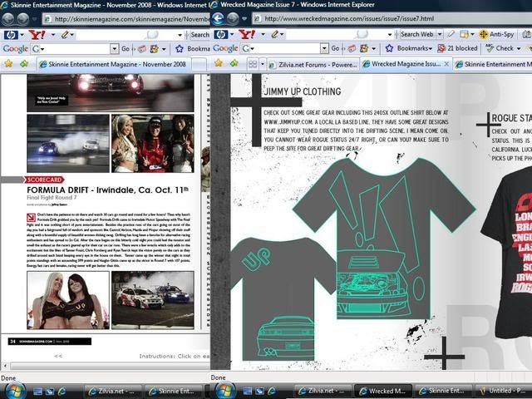The width and height of the screenshot is (532, 399).
Task: Open new tab button in Skinnie window
Action: click(199, 64)
